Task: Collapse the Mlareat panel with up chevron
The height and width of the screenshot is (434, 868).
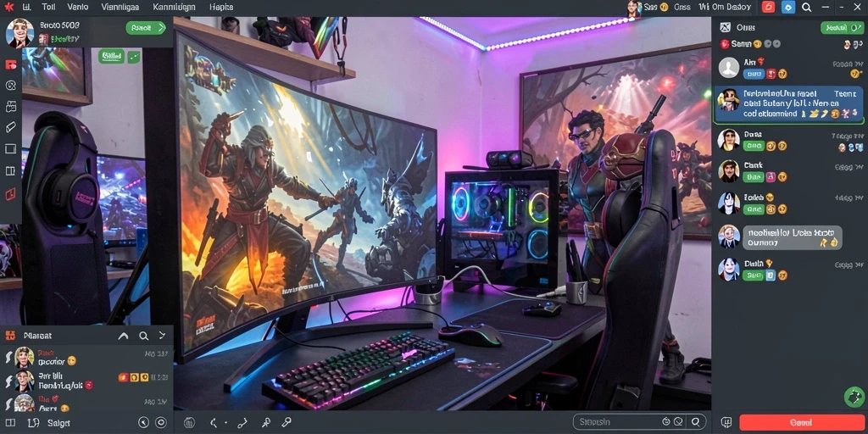Action: 124,336
